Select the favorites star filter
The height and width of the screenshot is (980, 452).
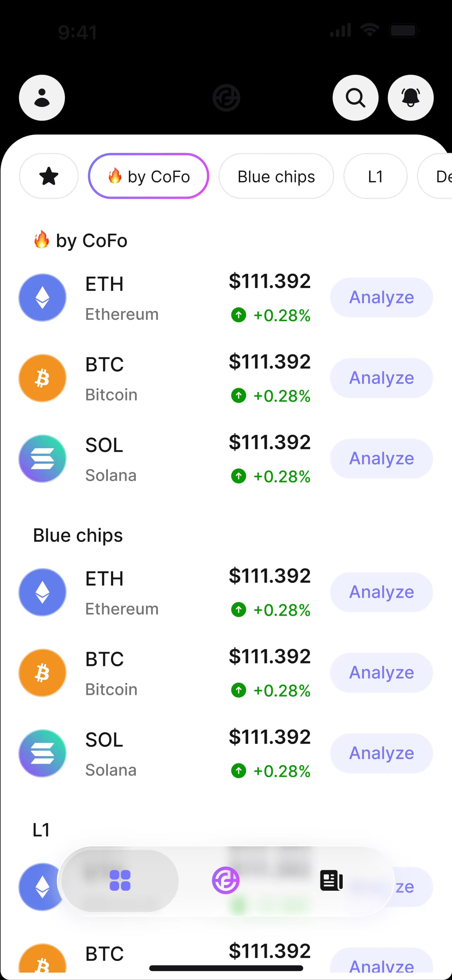pos(49,176)
